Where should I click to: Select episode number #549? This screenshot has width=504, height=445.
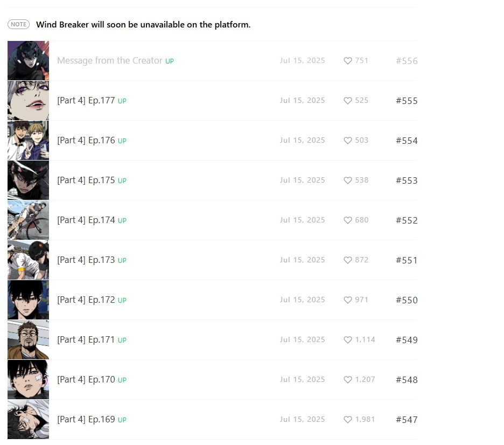click(407, 340)
